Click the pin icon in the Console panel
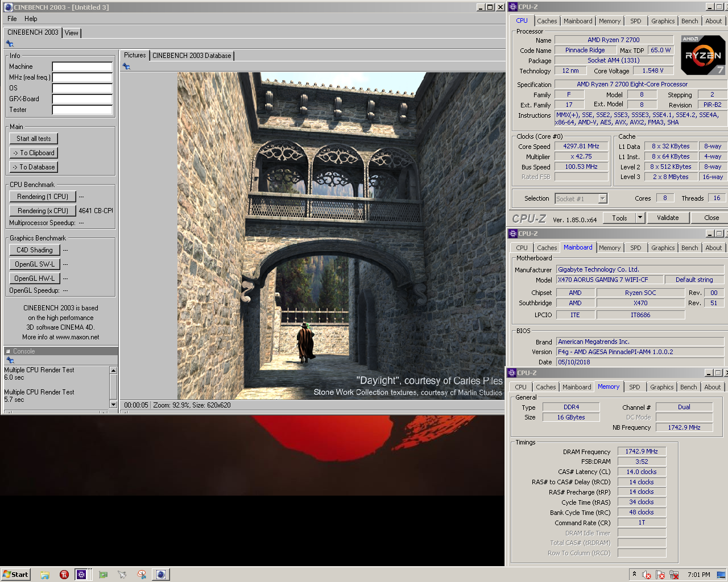Image resolution: width=728 pixels, height=582 pixels. (10, 360)
